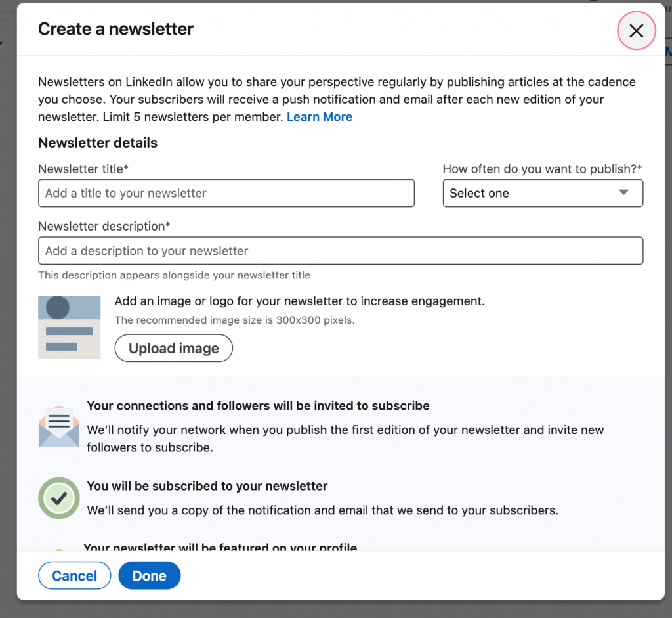Cancel newsletter creation
The height and width of the screenshot is (618, 672).
74,576
